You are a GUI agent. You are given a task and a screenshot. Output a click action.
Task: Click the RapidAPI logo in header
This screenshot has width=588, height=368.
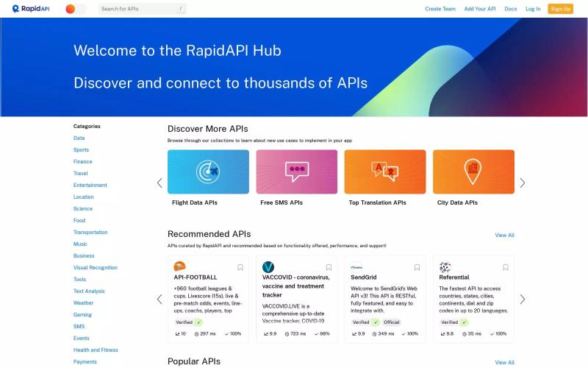(31, 9)
